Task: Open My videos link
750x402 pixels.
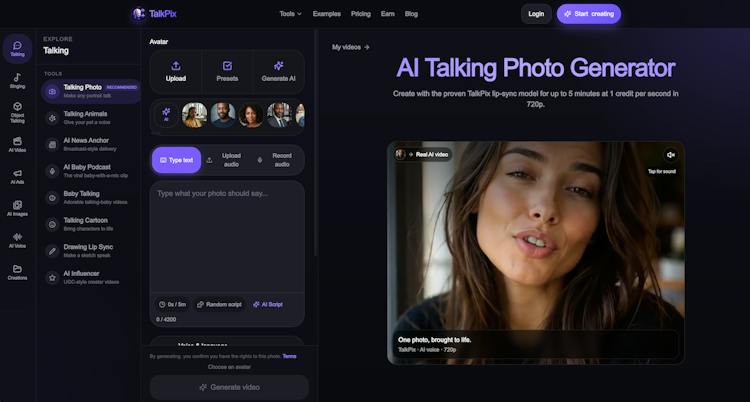Action: coord(351,47)
